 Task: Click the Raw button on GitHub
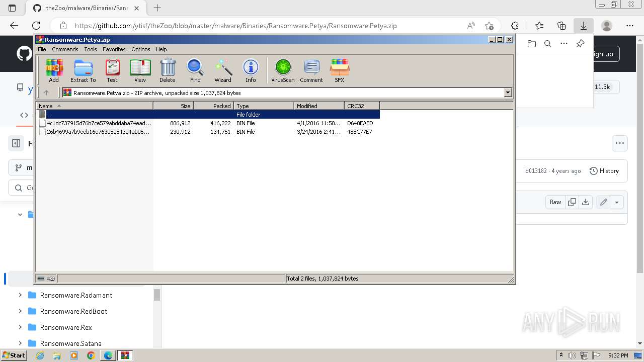[555, 202]
